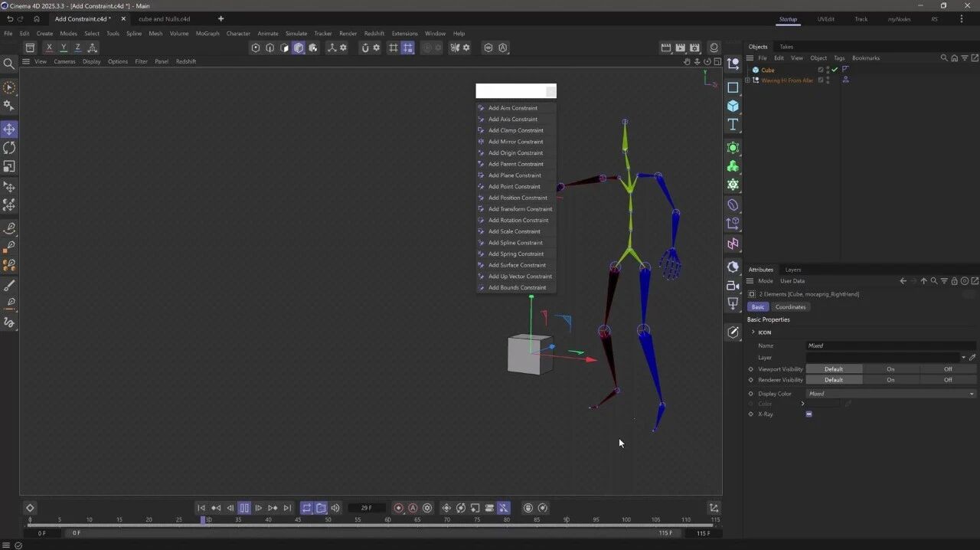Open the Display Color dropdown
The height and width of the screenshot is (550, 980).
[x=891, y=394]
